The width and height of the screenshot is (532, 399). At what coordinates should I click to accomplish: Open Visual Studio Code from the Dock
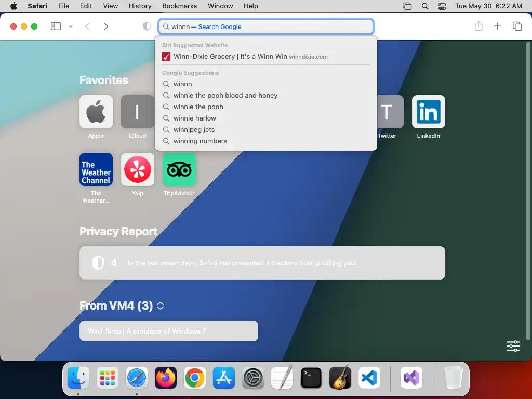[369, 378]
